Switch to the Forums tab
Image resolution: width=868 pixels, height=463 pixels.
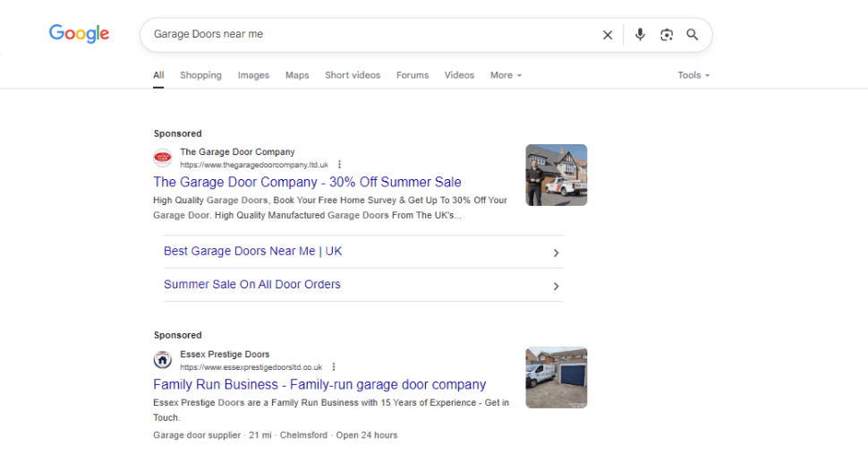413,75
